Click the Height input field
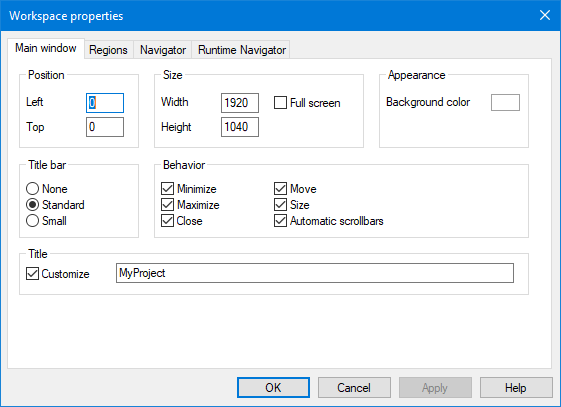561x407 pixels. click(240, 127)
